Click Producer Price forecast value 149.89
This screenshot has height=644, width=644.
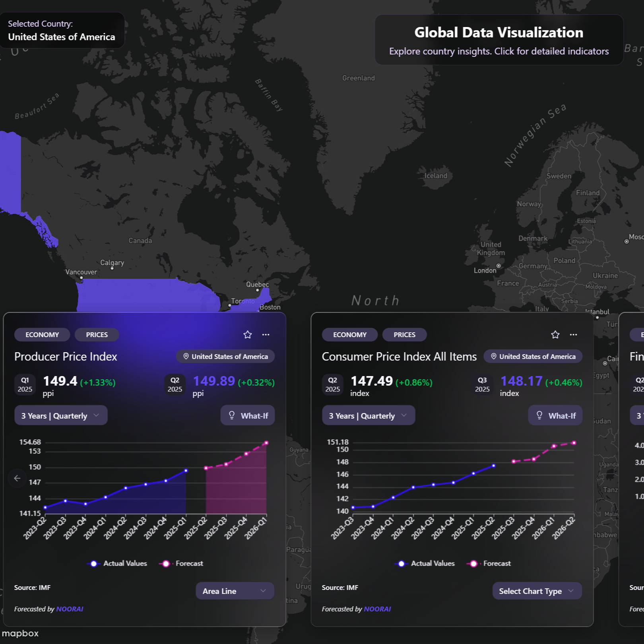(214, 381)
